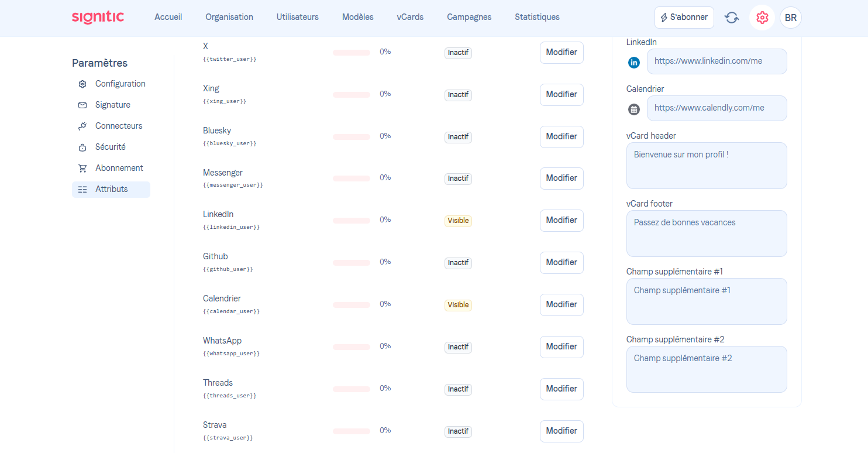Click the Signature envelope icon
This screenshot has width=868, height=453.
82,105
